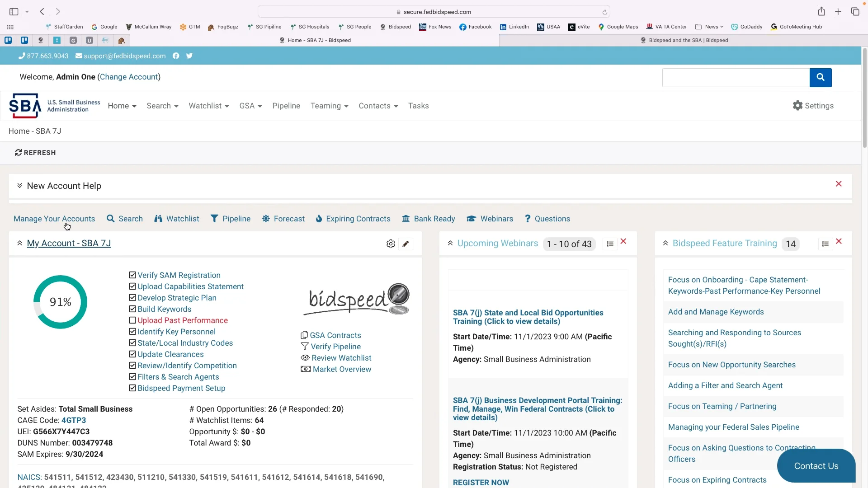
Task: Click the pencil edit icon in My Account
Action: [406, 244]
